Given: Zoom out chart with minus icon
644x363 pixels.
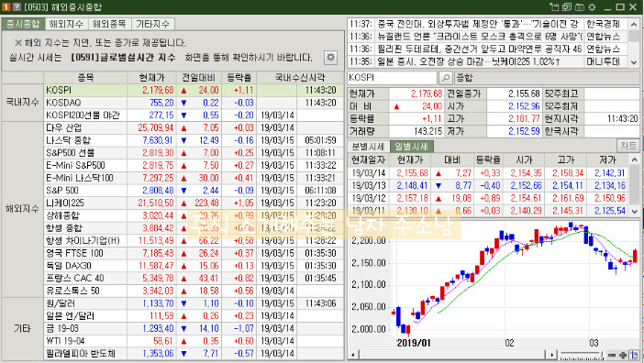Looking at the screenshot, I should click(x=612, y=355).
